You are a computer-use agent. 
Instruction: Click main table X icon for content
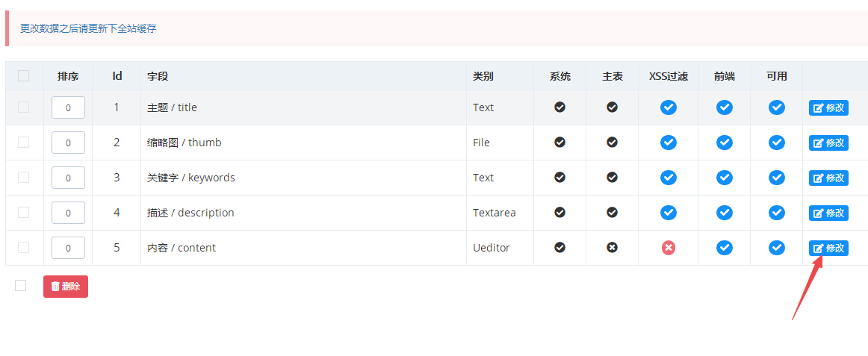coord(612,248)
